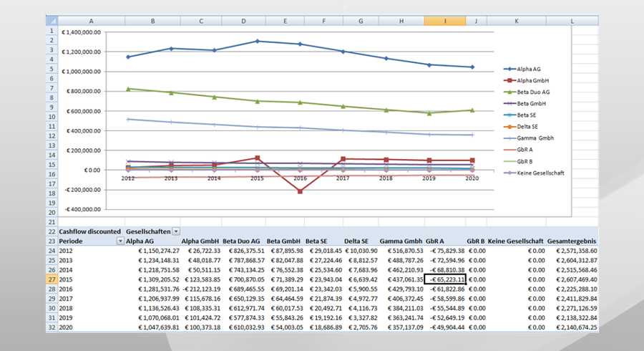Select the 'Gesamtergebnis' header cell

point(572,241)
